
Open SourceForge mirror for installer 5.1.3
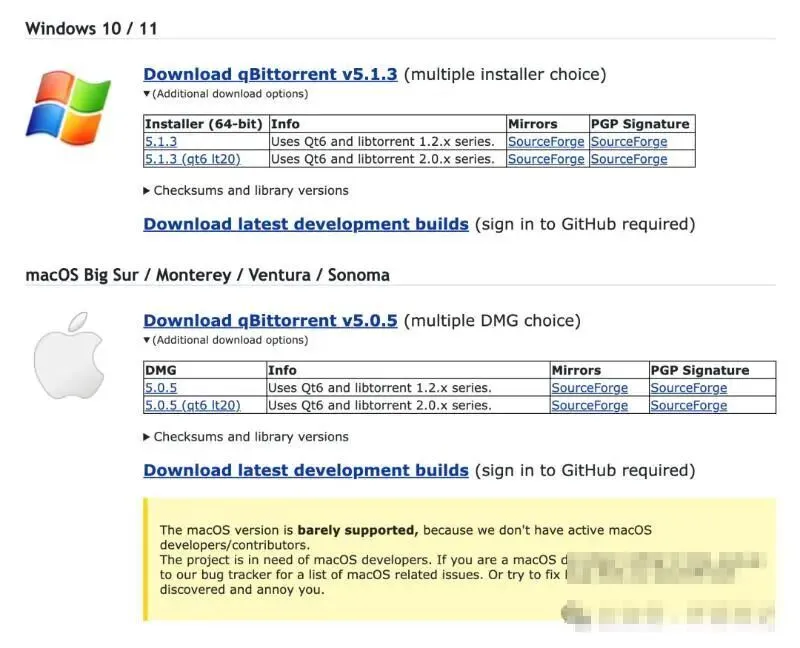click(546, 142)
